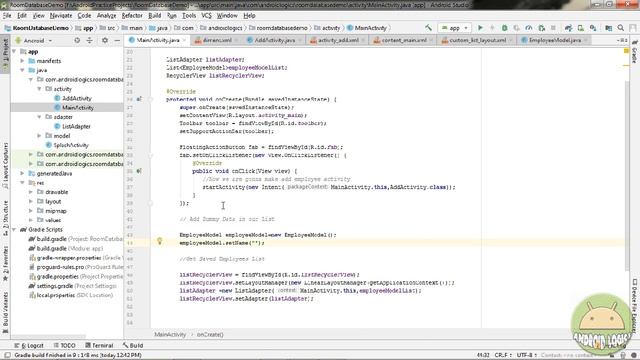Image resolution: width=640 pixels, height=360 pixels.
Task: Open the AVD Manager icon
Action: point(580,28)
